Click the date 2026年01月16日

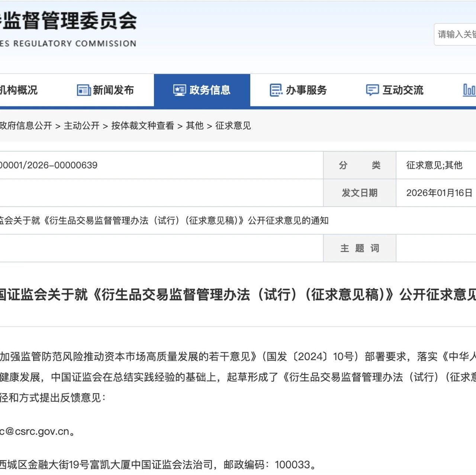pos(439,193)
